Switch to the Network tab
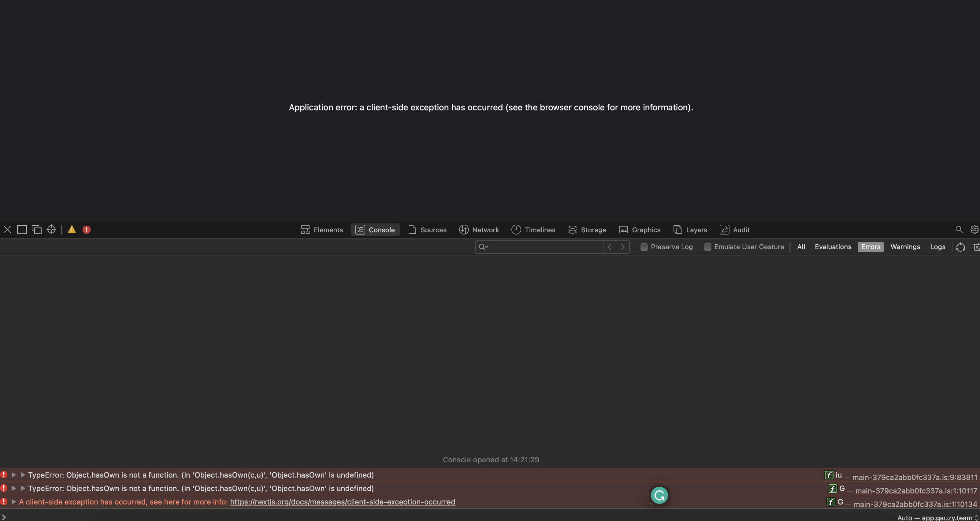Viewport: 980px width, 521px height. (x=479, y=229)
